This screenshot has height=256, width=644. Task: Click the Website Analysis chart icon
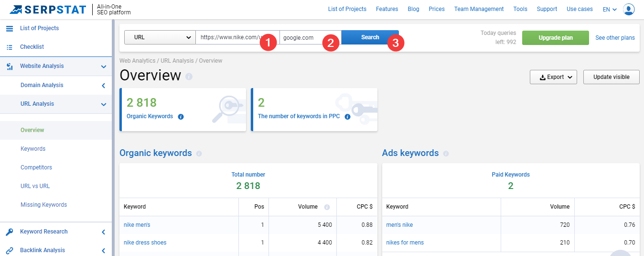[x=10, y=67]
